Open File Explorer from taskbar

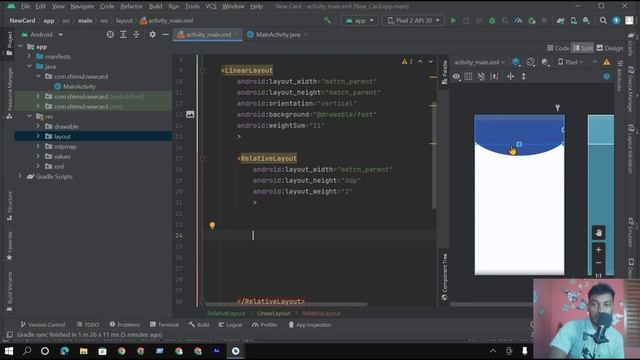pyautogui.click(x=83, y=351)
